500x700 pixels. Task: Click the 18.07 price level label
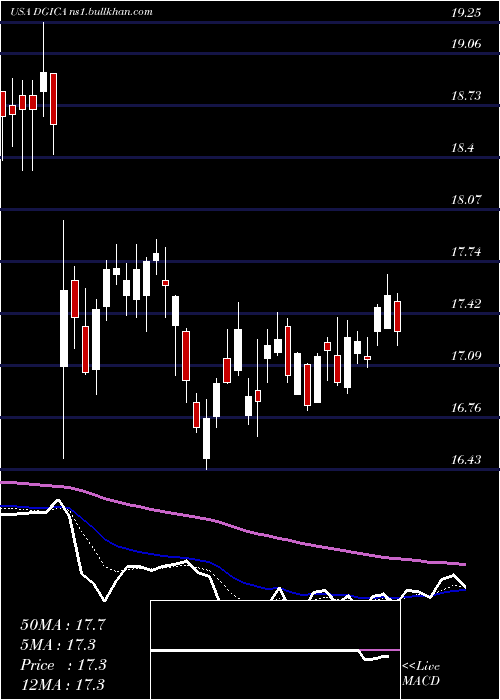click(466, 200)
